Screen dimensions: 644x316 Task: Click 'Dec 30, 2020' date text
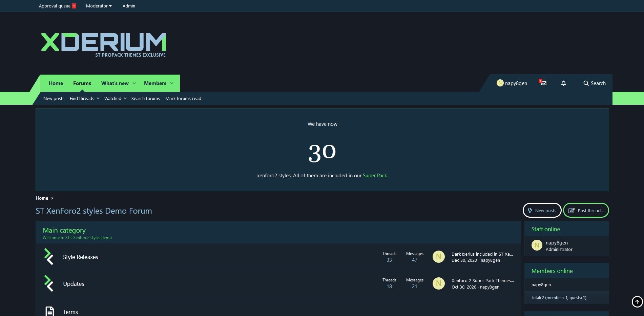pyautogui.click(x=464, y=260)
